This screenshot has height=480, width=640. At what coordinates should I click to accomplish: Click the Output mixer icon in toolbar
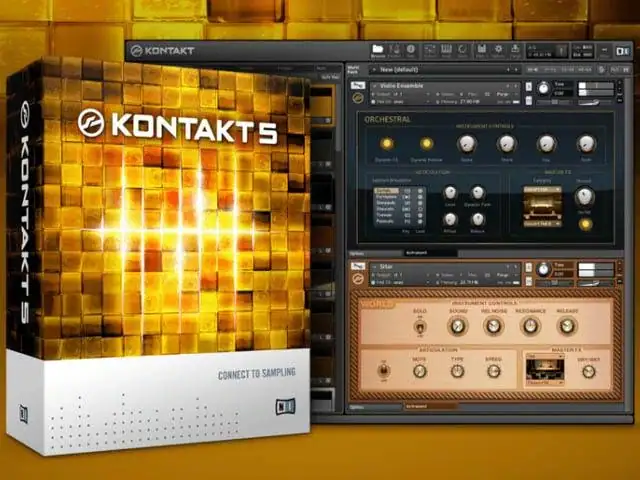tap(429, 51)
